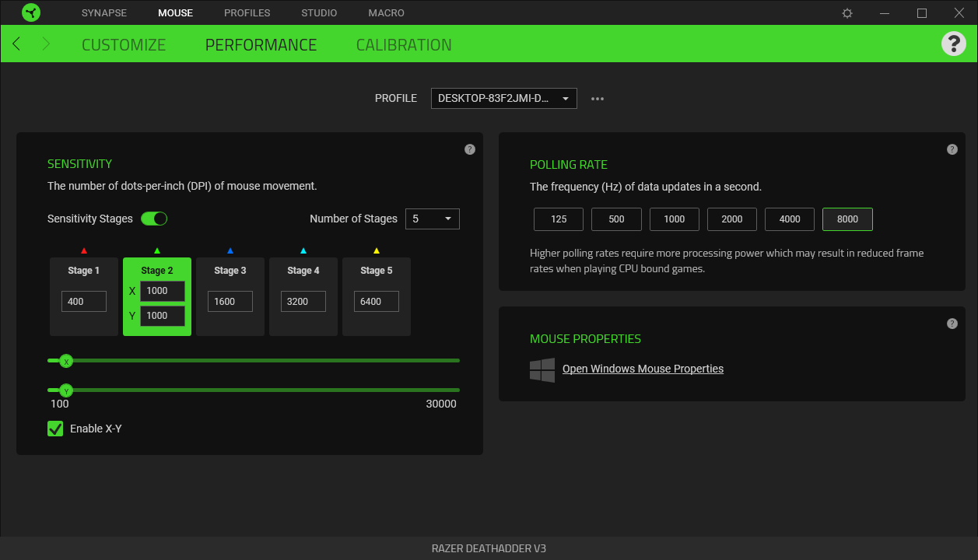Uncheck the Enable X-Y checkbox
This screenshot has height=560, width=978.
coord(55,429)
